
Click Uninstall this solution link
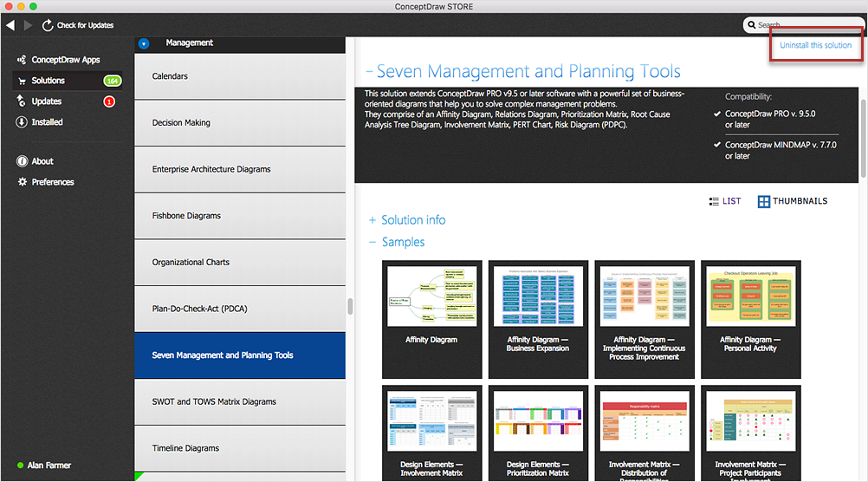[x=815, y=45]
